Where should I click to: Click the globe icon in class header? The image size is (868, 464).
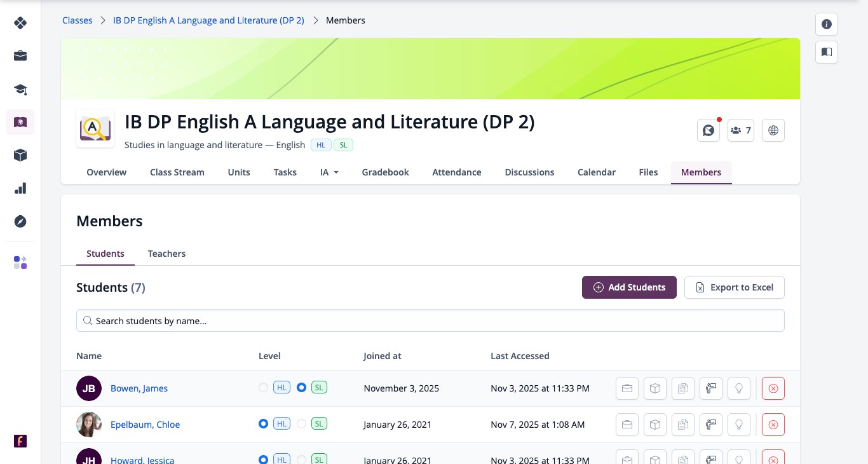point(773,130)
